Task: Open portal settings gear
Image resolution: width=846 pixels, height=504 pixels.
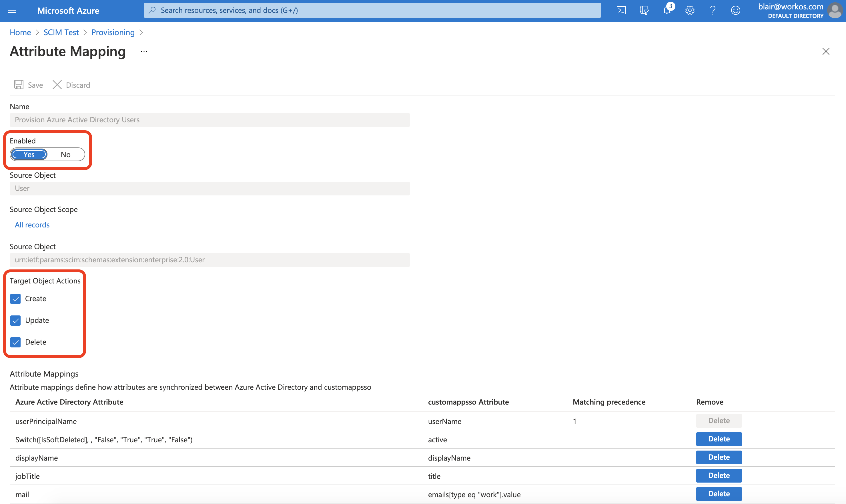Action: tap(690, 10)
